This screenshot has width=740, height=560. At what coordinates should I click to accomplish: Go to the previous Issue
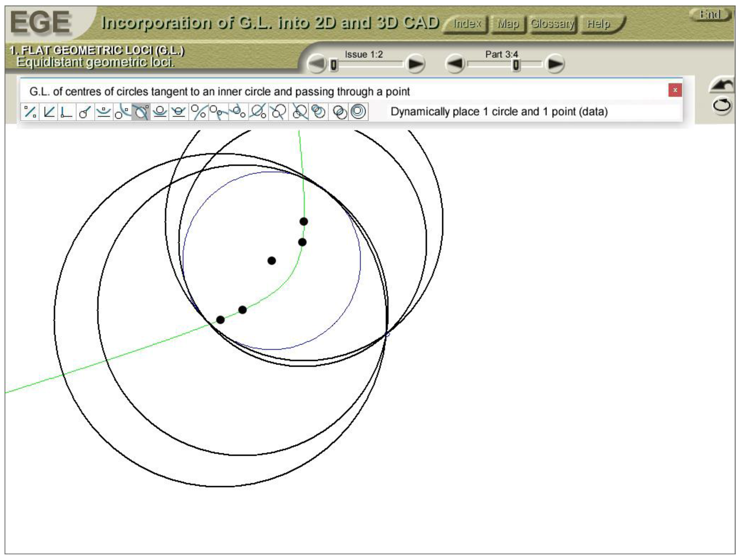pos(316,64)
